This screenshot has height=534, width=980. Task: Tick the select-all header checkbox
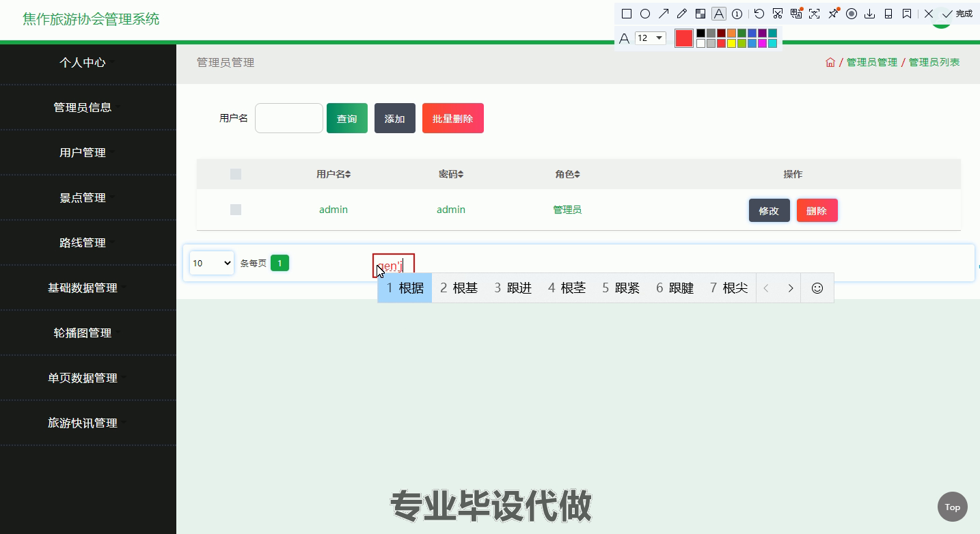pos(236,174)
